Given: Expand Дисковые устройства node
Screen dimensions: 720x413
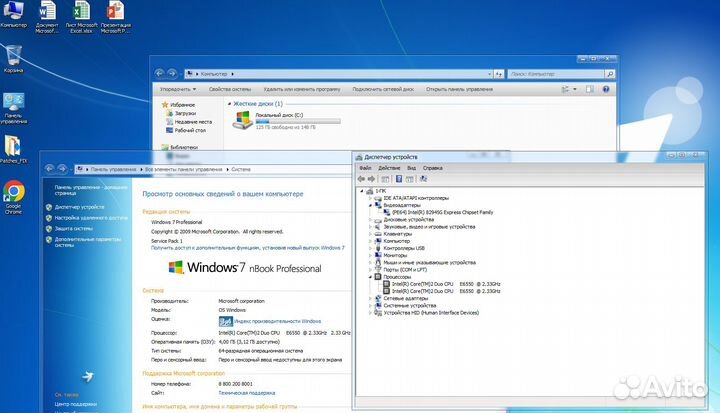Looking at the screenshot, I should [x=370, y=220].
